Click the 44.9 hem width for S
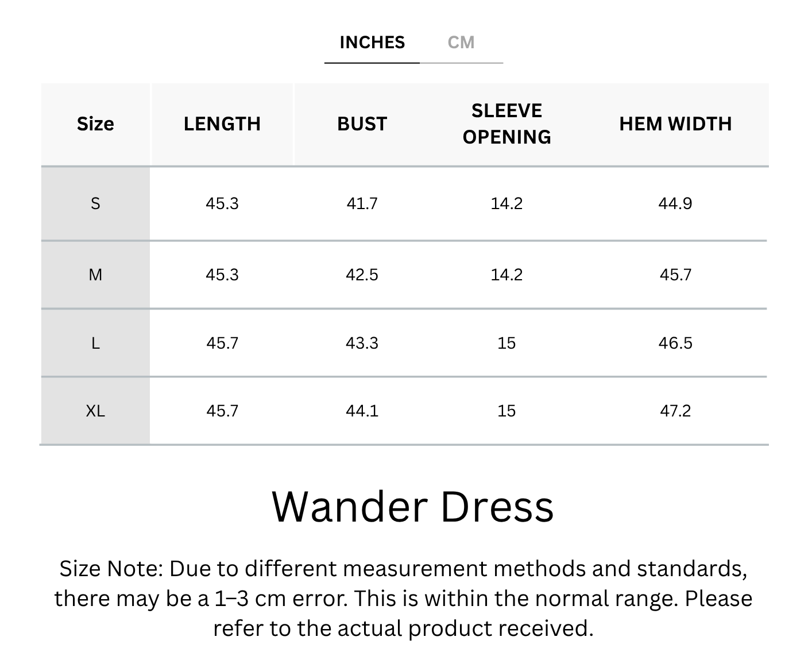The image size is (812, 656). 675,203
